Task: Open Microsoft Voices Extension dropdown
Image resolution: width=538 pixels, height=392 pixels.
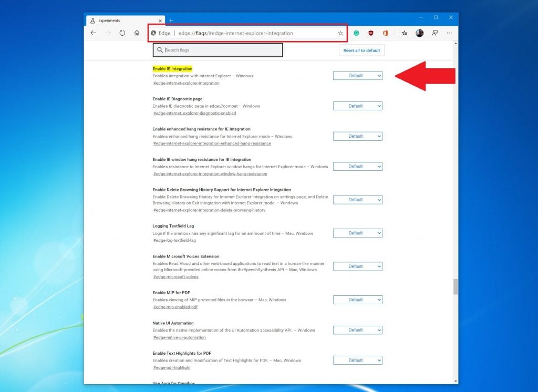Action: 357,266
